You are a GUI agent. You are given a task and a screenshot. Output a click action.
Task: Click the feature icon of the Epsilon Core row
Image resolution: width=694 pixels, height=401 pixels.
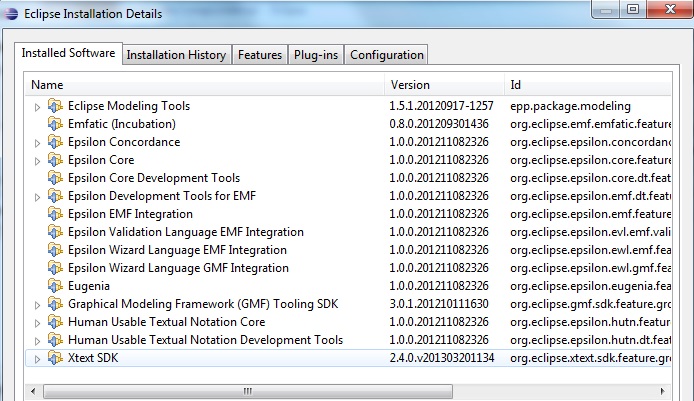[55, 160]
